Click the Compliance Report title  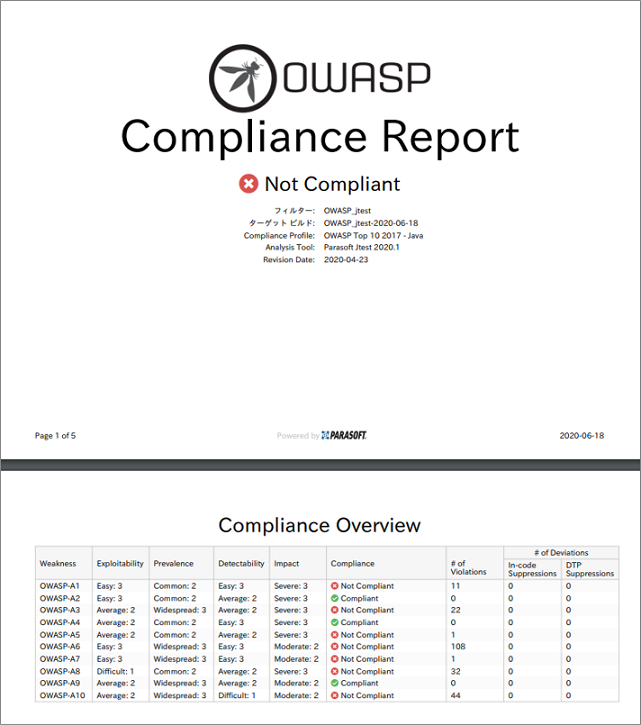pyautogui.click(x=320, y=137)
